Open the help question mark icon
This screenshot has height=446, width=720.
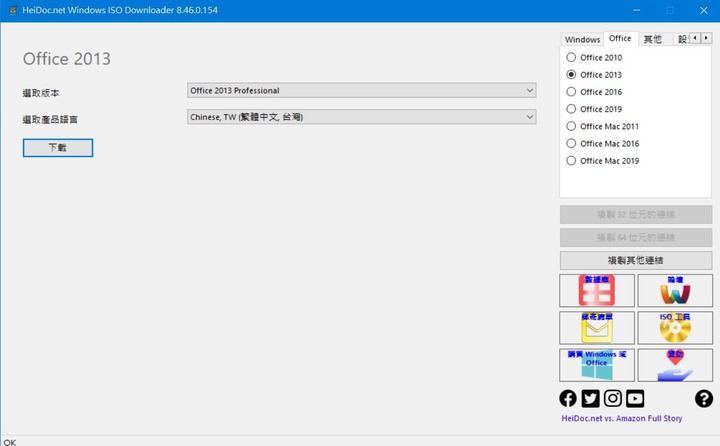[703, 398]
